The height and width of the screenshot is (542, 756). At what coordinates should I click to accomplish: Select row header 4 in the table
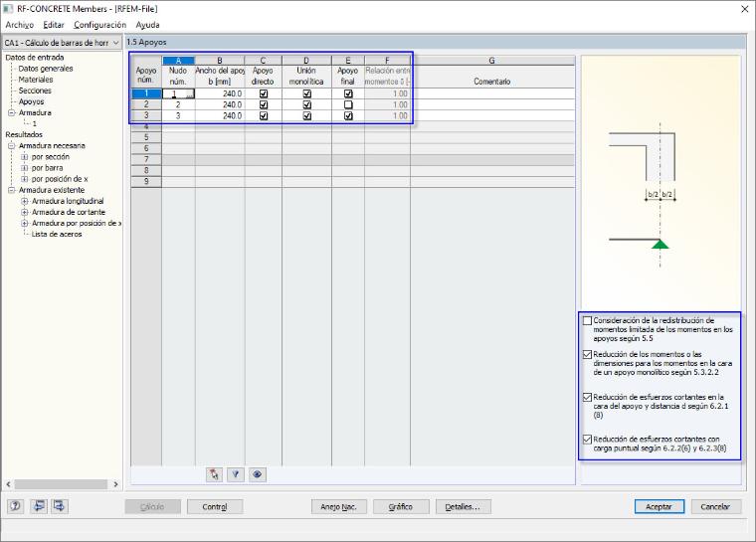pos(146,127)
